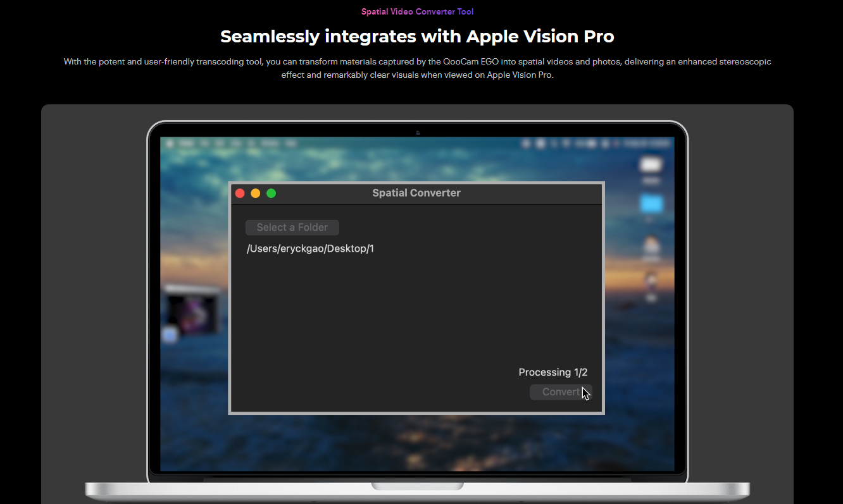This screenshot has height=504, width=843.
Task: Click the Select a Folder button
Action: click(292, 227)
